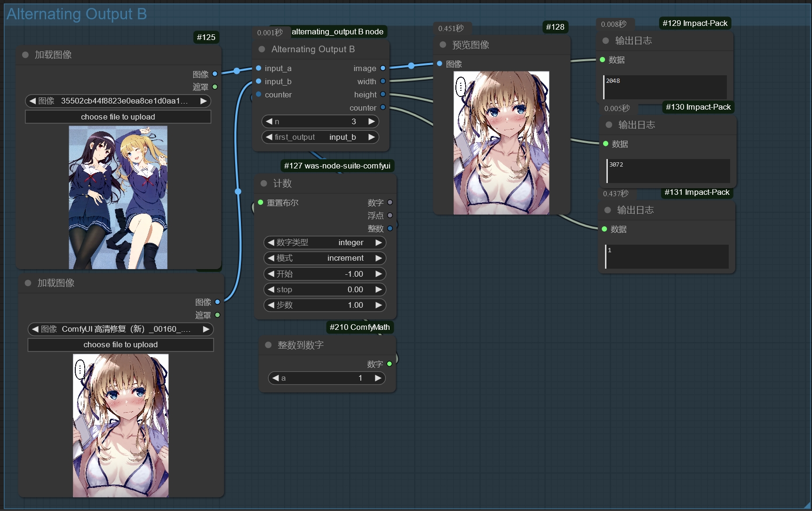Click the height output socket
Image resolution: width=812 pixels, height=511 pixels.
[383, 95]
